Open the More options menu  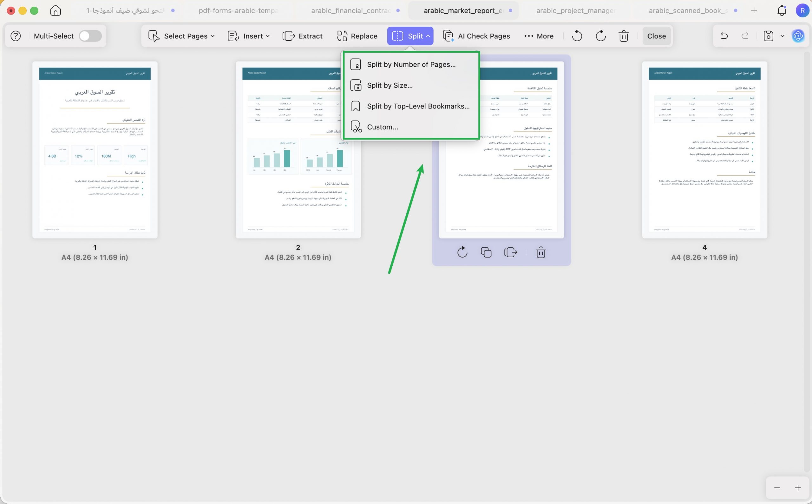pyautogui.click(x=539, y=36)
